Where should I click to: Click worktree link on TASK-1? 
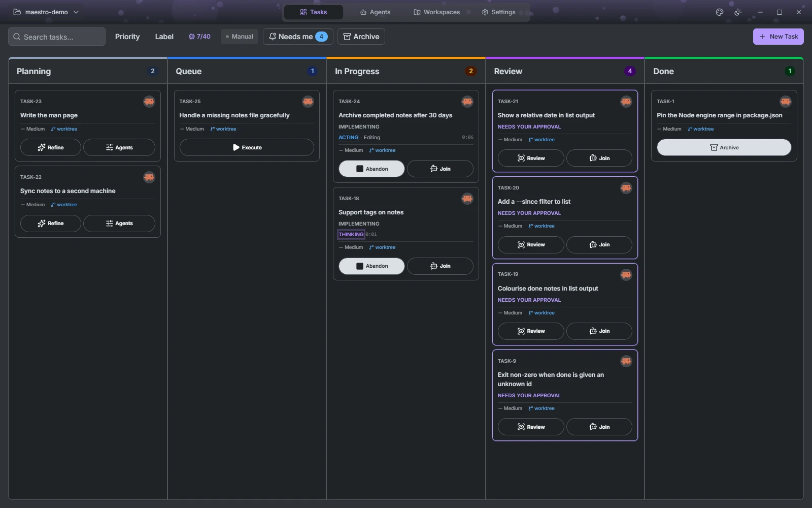coord(701,129)
